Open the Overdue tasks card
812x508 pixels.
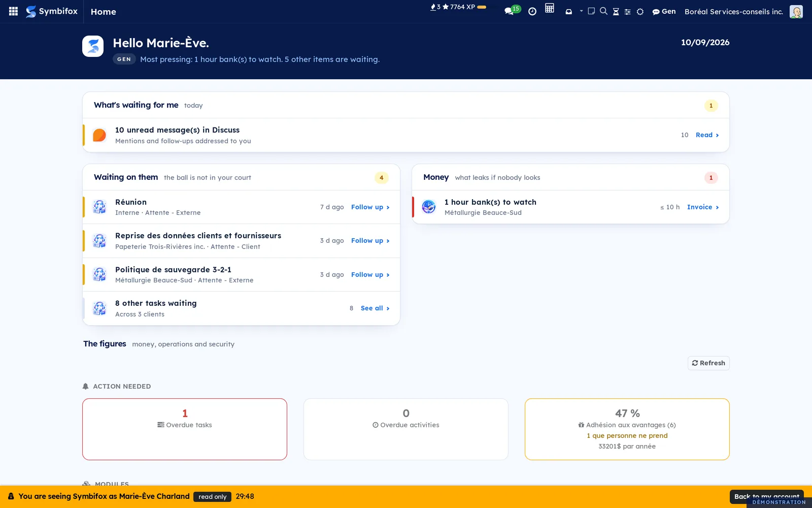click(185, 429)
